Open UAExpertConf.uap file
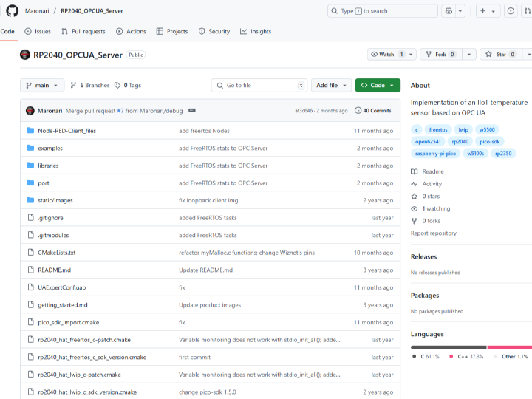The height and width of the screenshot is (399, 532). pyautogui.click(x=62, y=287)
